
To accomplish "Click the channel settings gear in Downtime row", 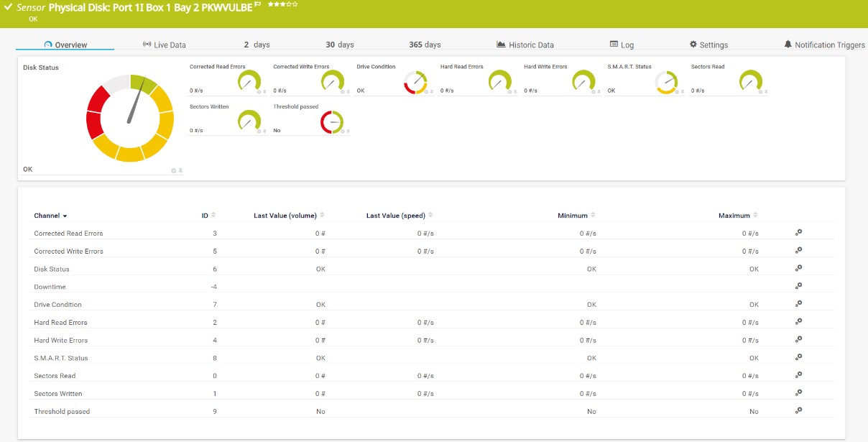I will click(x=798, y=286).
